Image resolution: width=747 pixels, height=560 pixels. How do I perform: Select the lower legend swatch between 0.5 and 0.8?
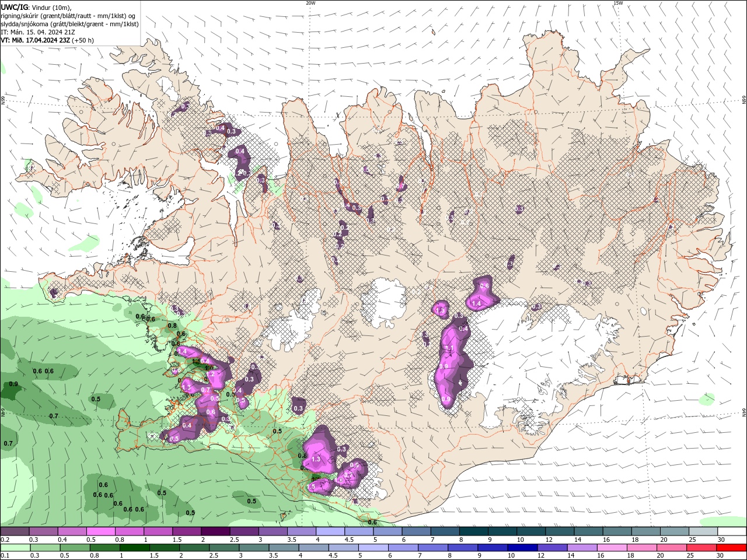tap(75, 548)
